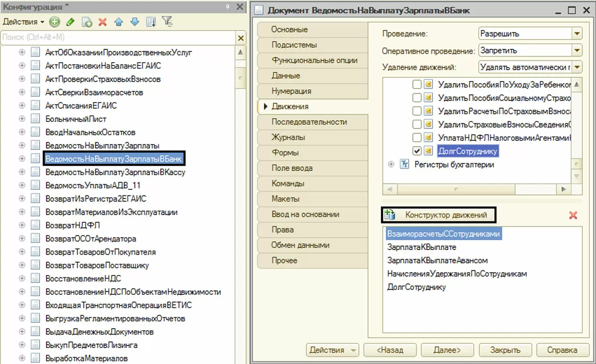596x364 pixels.
Task: Check УплатаНДФЛНалоговымиАгентами checkbox
Action: pyautogui.click(x=416, y=138)
